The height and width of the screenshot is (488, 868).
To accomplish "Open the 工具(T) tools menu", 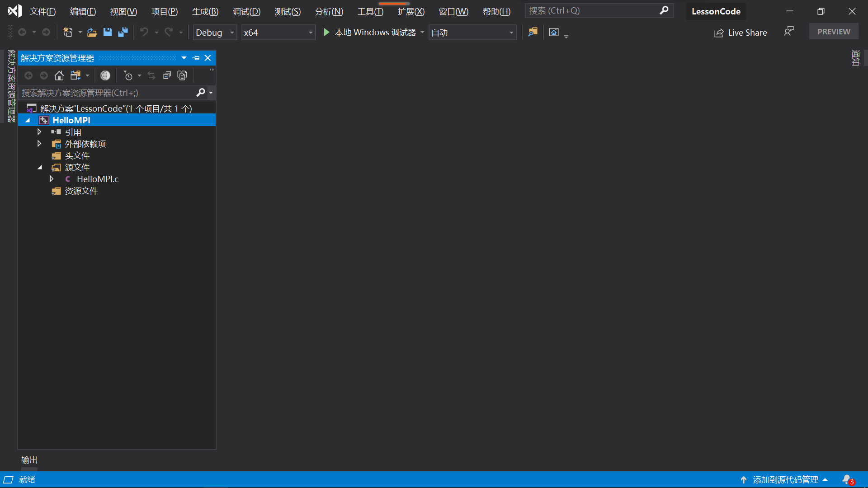I will [370, 11].
